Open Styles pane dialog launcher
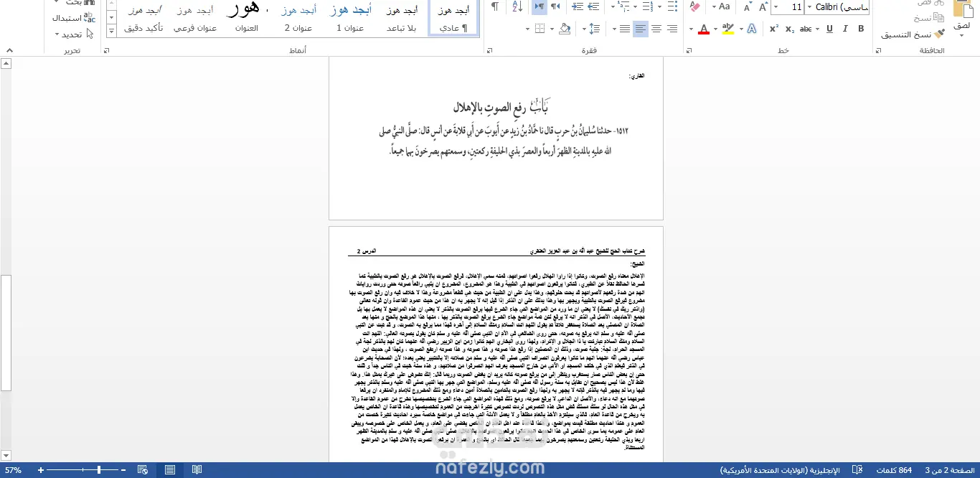This screenshot has width=980, height=478. (107, 50)
